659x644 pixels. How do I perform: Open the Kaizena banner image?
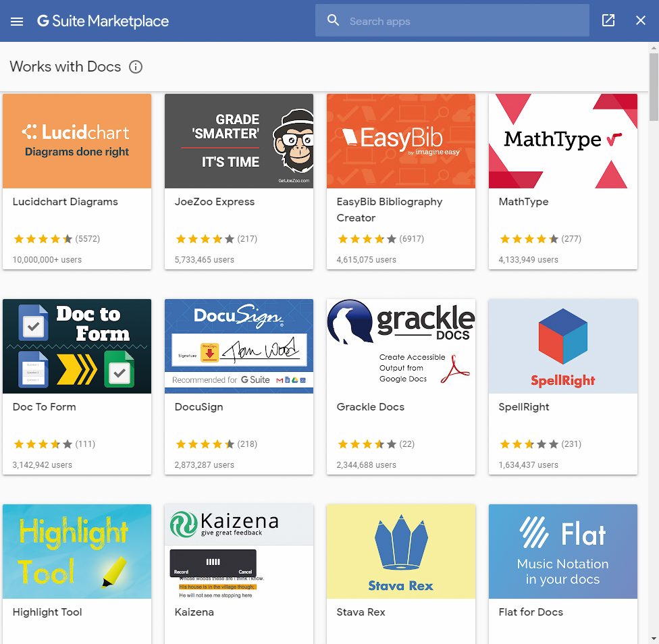click(239, 551)
